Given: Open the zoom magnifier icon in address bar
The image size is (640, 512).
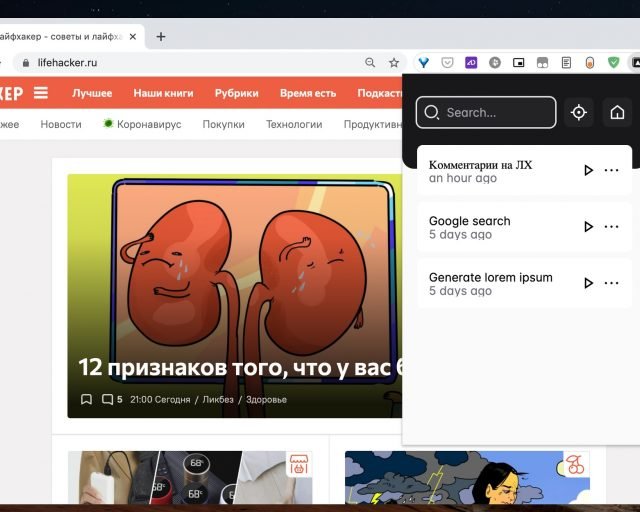Looking at the screenshot, I should click(370, 62).
